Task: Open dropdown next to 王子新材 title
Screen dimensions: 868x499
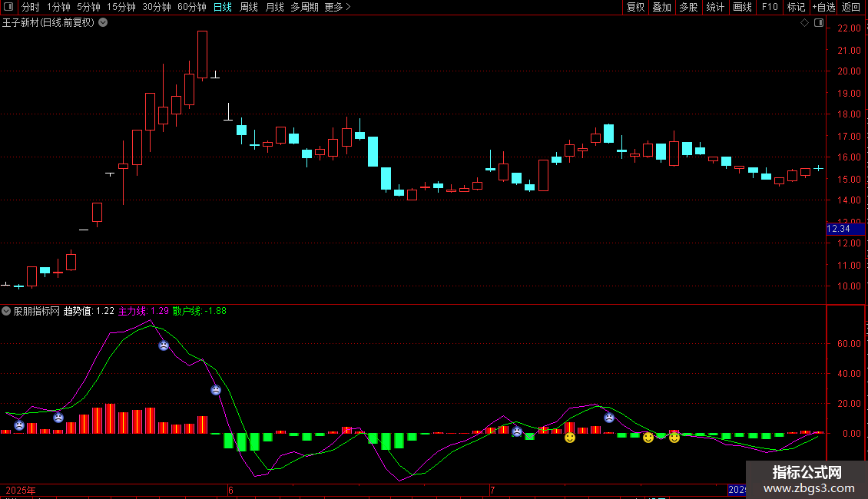Action: pos(103,23)
